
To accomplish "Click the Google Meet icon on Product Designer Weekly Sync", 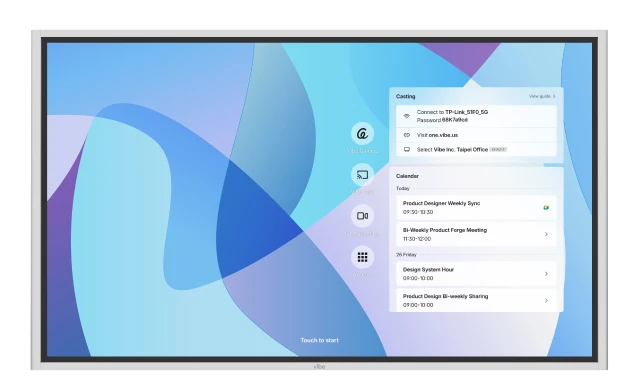I will (x=546, y=208).
